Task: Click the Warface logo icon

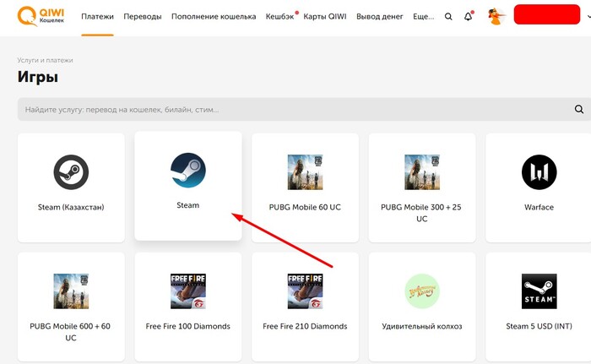Action: point(539,172)
